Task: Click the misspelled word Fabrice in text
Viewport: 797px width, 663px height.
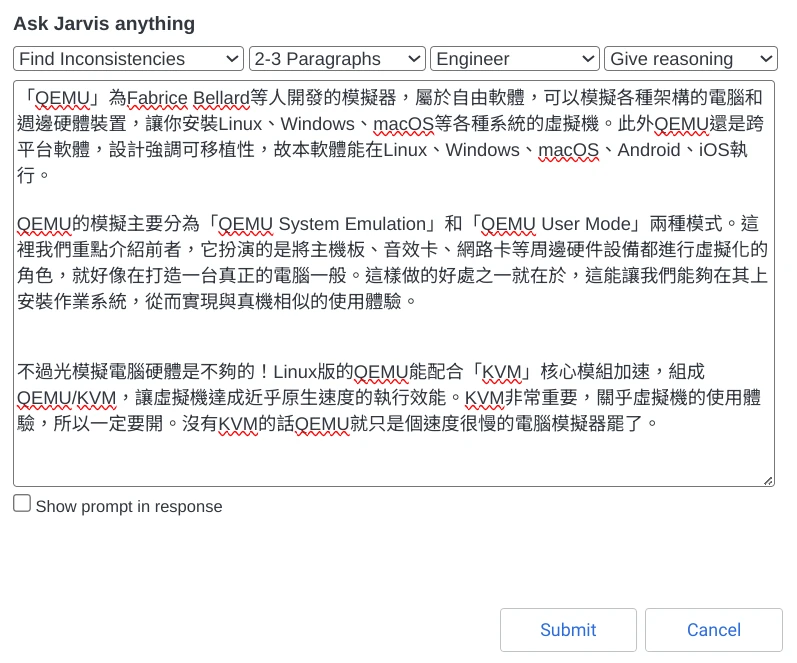Action: (157, 98)
